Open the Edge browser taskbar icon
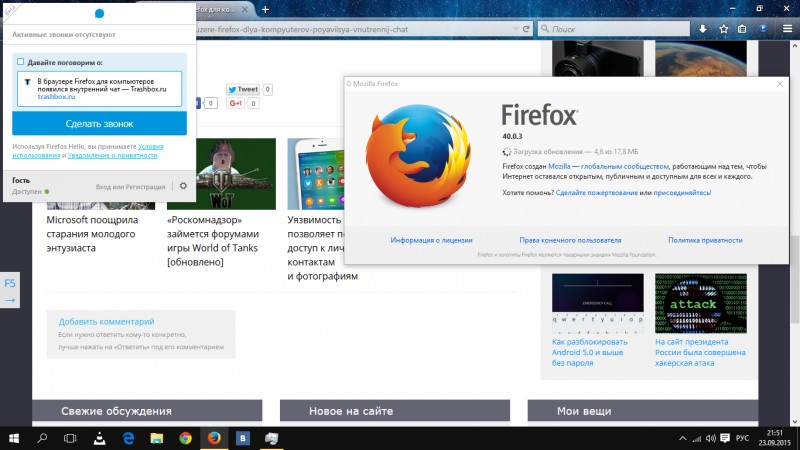Screen dimensions: 800x450 (128, 437)
